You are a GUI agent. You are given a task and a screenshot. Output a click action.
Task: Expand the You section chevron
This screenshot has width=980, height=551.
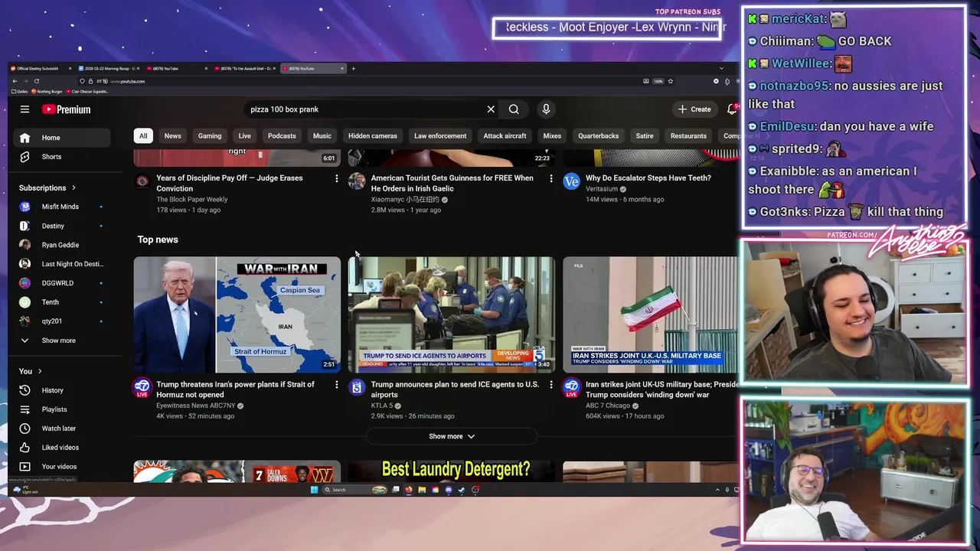click(x=40, y=372)
